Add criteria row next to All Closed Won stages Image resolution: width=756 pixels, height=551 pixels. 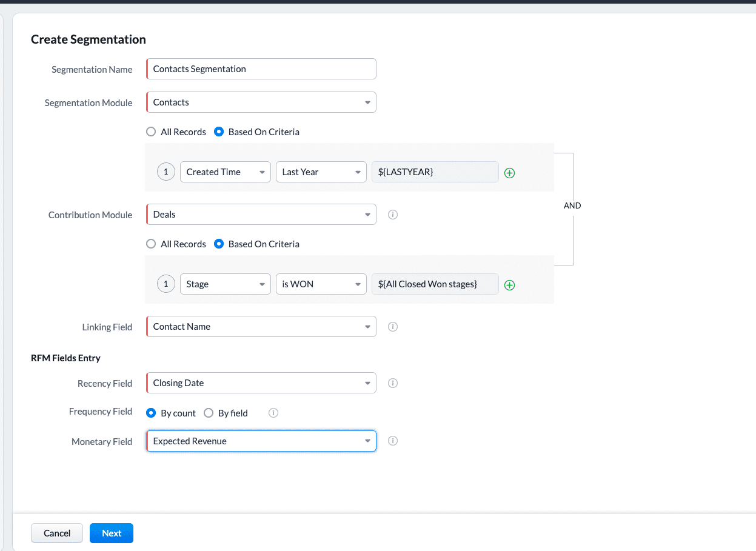tap(509, 285)
